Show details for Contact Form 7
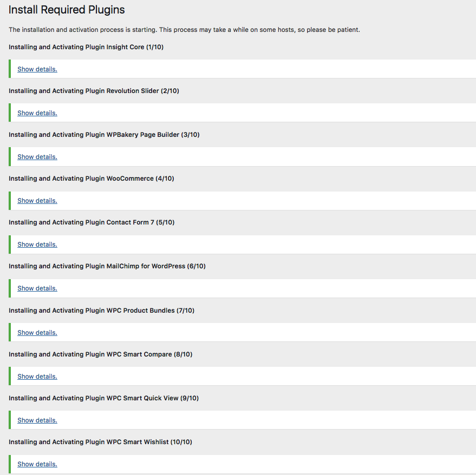 [x=37, y=245]
